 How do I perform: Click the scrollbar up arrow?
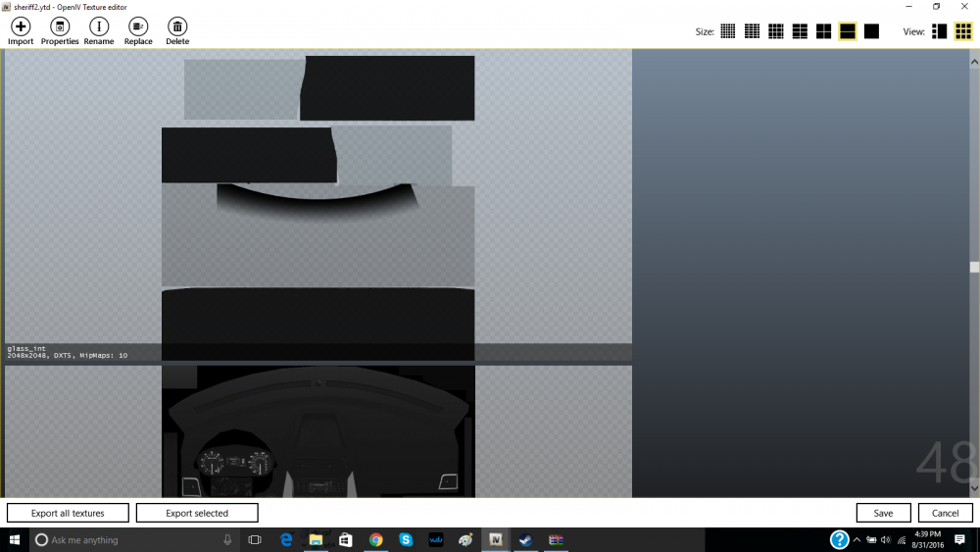point(974,62)
